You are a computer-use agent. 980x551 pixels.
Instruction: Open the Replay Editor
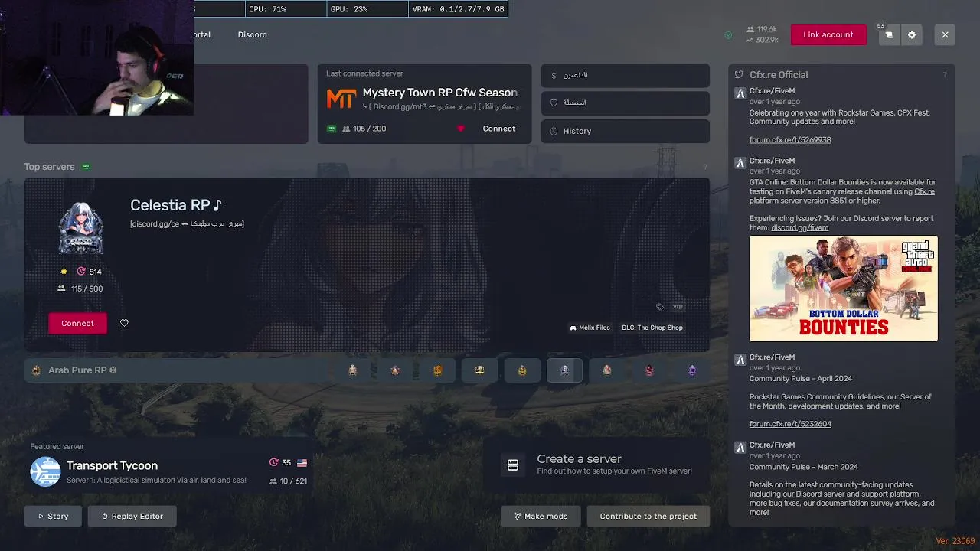[x=132, y=516]
